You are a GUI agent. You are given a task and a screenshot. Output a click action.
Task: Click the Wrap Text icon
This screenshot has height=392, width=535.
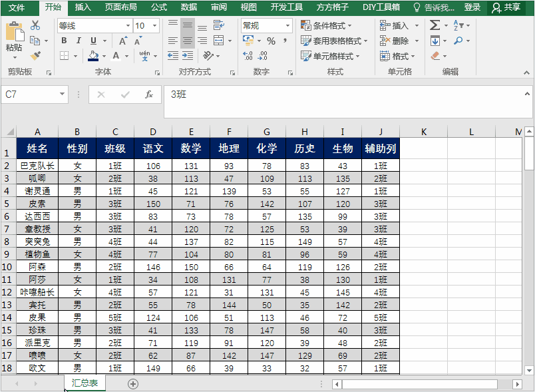point(219,25)
